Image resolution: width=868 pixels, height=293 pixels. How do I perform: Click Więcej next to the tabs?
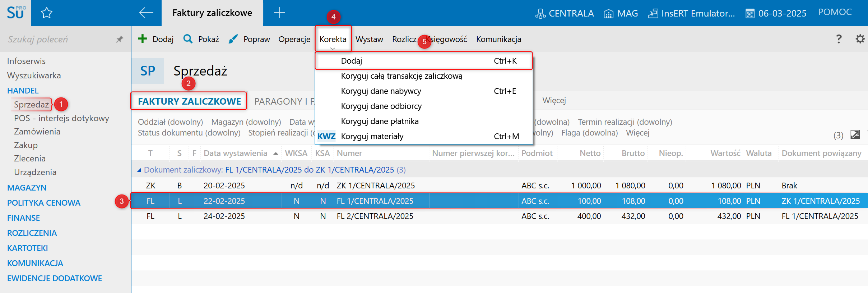click(554, 100)
